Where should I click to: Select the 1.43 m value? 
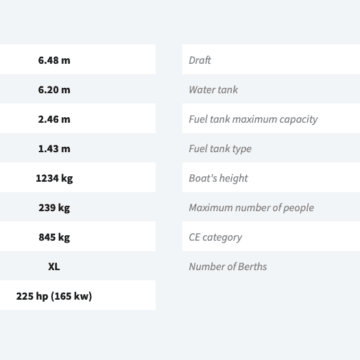click(x=54, y=149)
